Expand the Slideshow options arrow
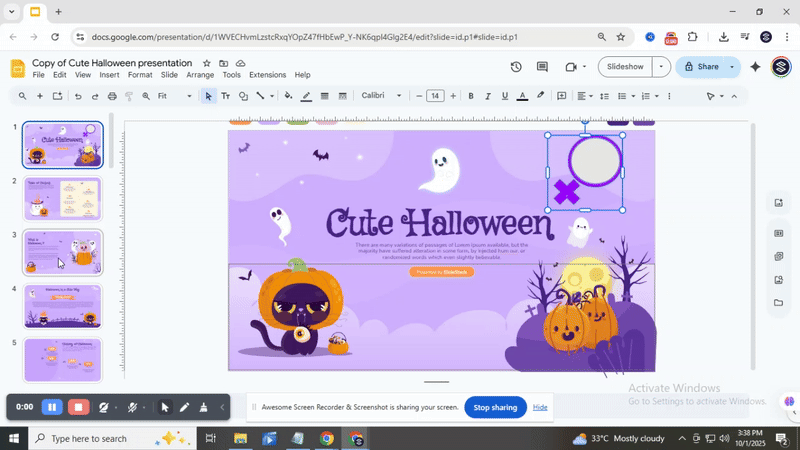800x450 pixels. (x=661, y=67)
